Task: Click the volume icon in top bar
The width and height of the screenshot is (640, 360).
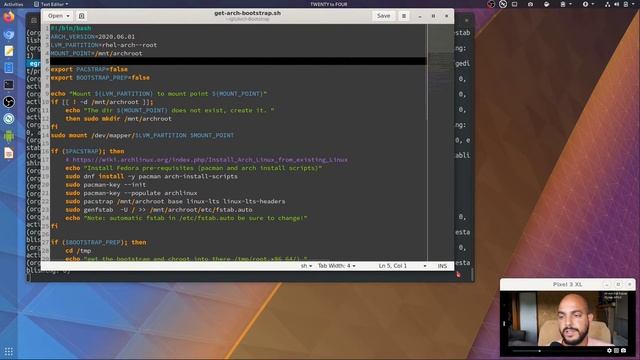Action: (x=616, y=4)
